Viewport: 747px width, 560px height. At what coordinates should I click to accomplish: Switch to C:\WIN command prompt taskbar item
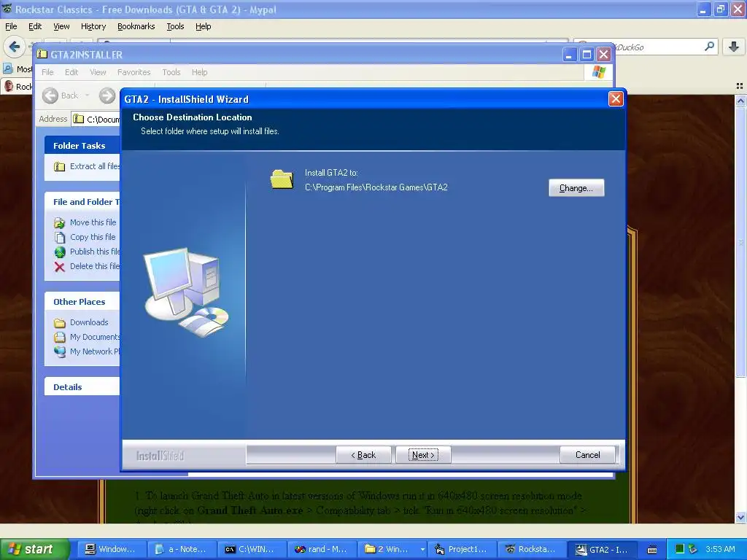[252, 549]
